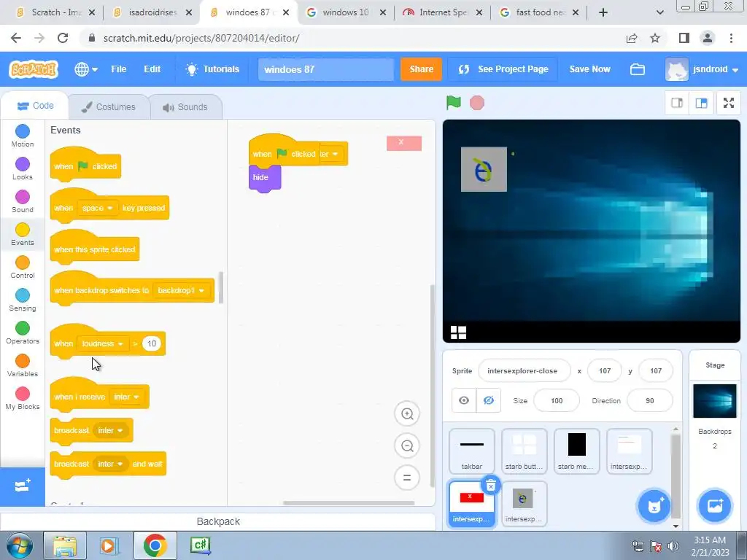Screen dimensions: 747x560
Task: Edit the sprite name field
Action: [x=524, y=370]
